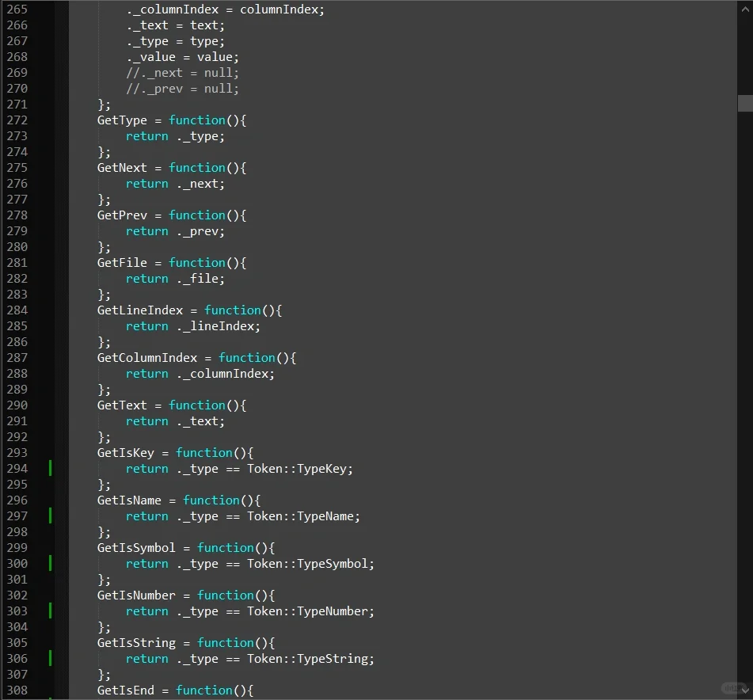
Task: Click 'Token::TypeName;' on line 297
Action: (303, 516)
